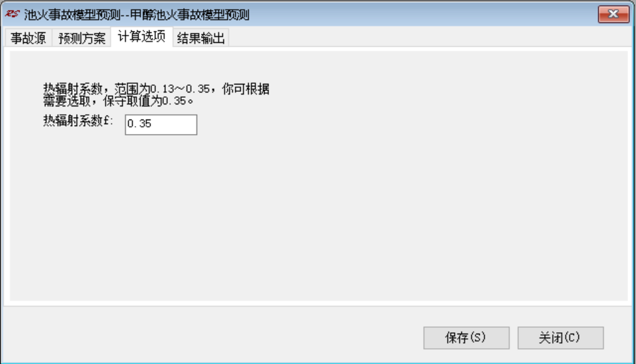Click the 保存(S) button
The height and width of the screenshot is (364, 636).
point(466,338)
